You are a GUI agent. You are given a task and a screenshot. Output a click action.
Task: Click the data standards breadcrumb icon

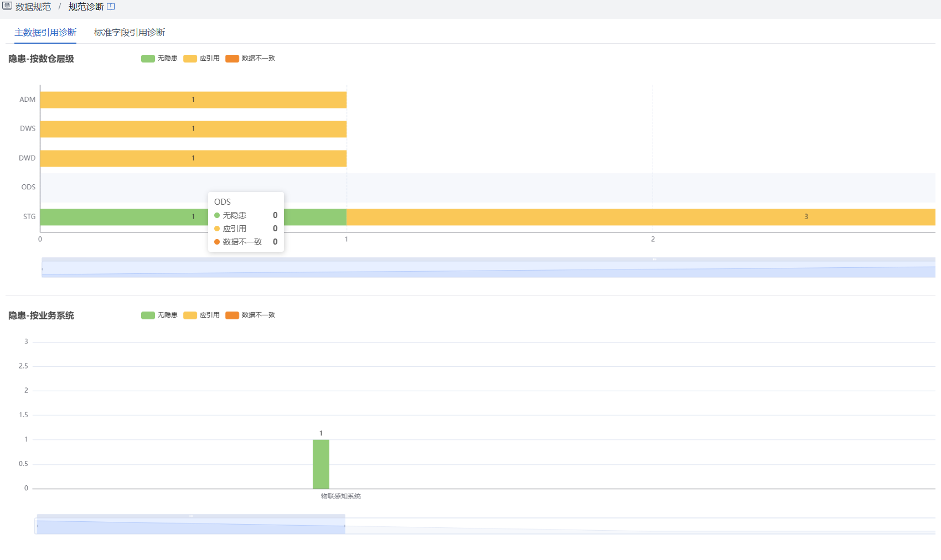(7, 6)
